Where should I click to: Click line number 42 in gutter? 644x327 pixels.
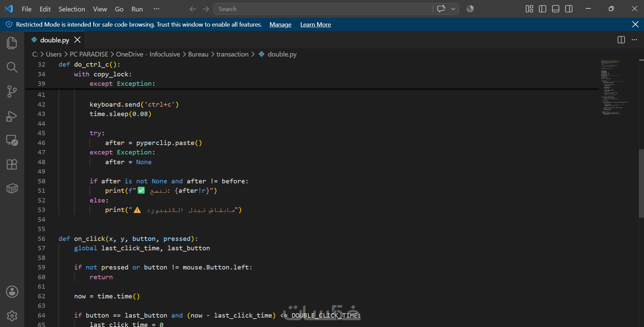(41, 105)
